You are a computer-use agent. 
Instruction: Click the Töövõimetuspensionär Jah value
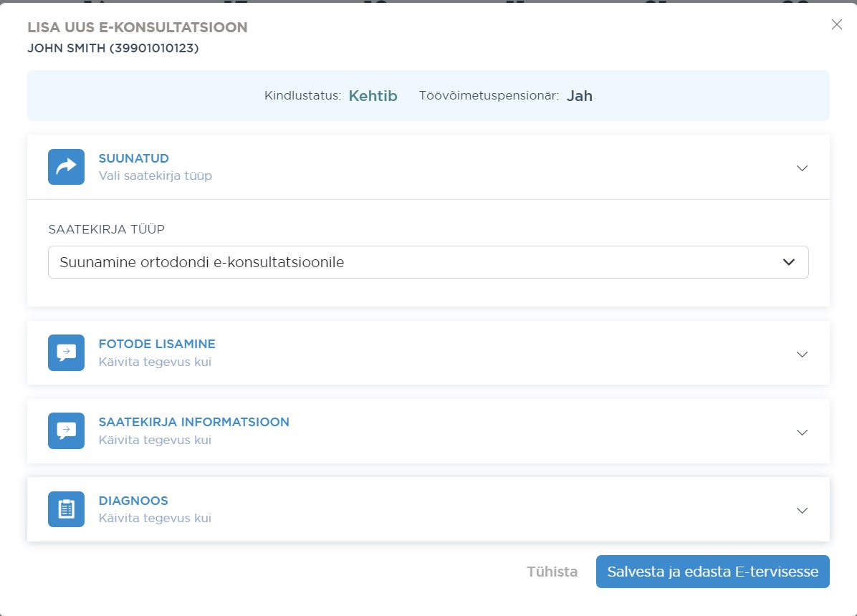tap(579, 96)
